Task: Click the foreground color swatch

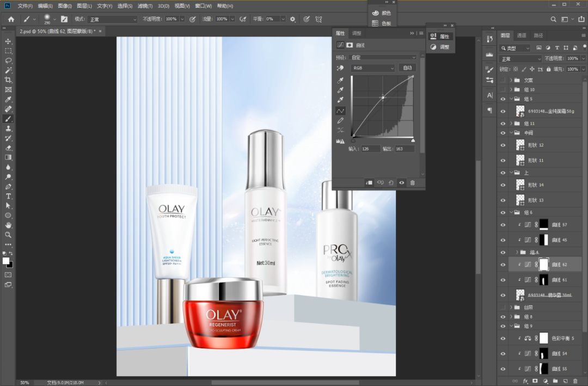Action: (x=5, y=261)
